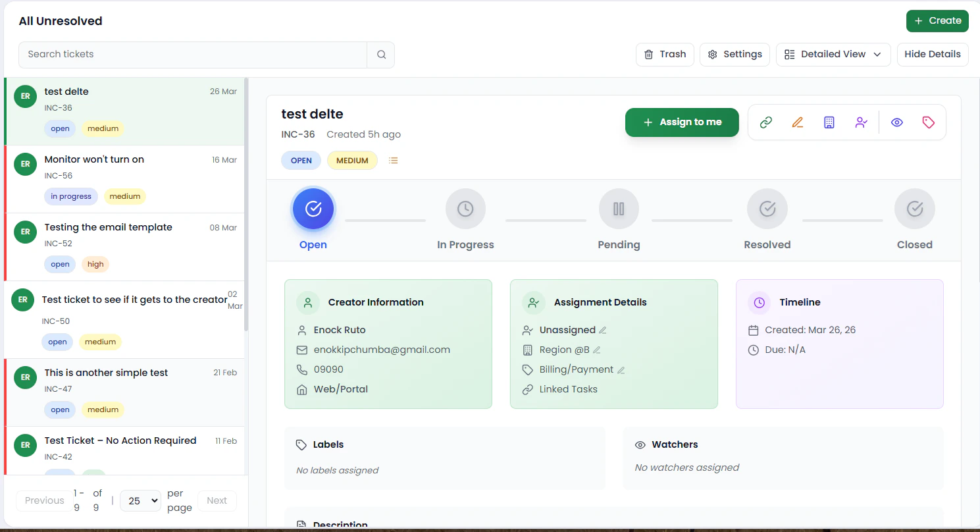Click ER avatar on Monitor won't turn on
Screen dimensions: 980x532
(x=25, y=164)
